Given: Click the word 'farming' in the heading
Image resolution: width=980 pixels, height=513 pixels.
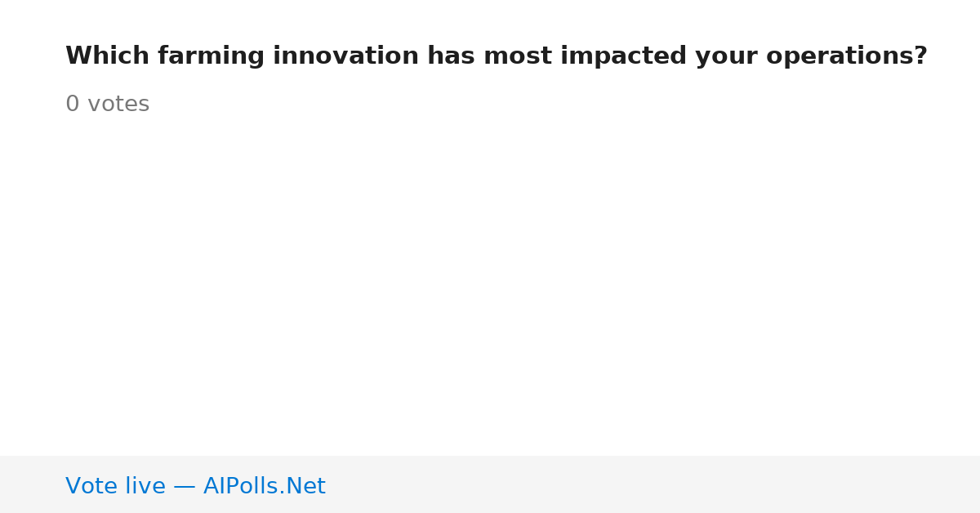Looking at the screenshot, I should coord(211,56).
